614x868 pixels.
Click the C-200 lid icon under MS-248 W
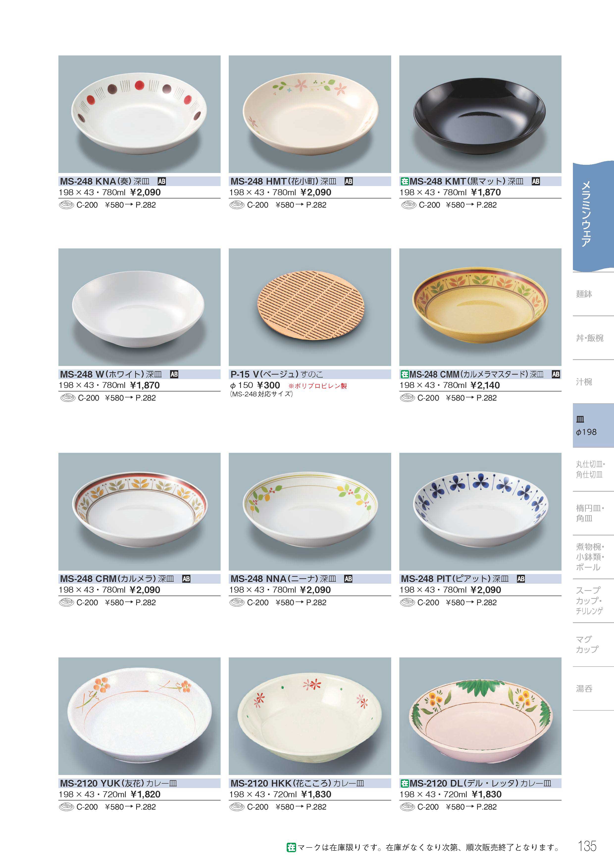[68, 398]
